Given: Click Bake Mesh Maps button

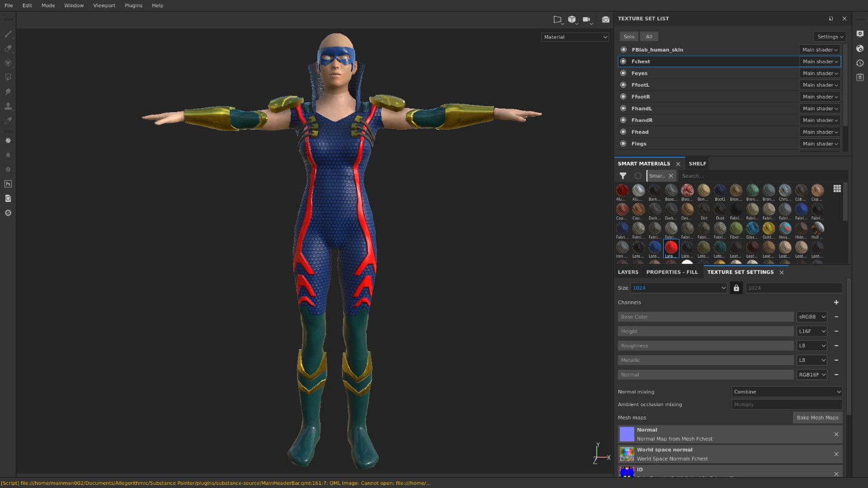Looking at the screenshot, I should 818,417.
